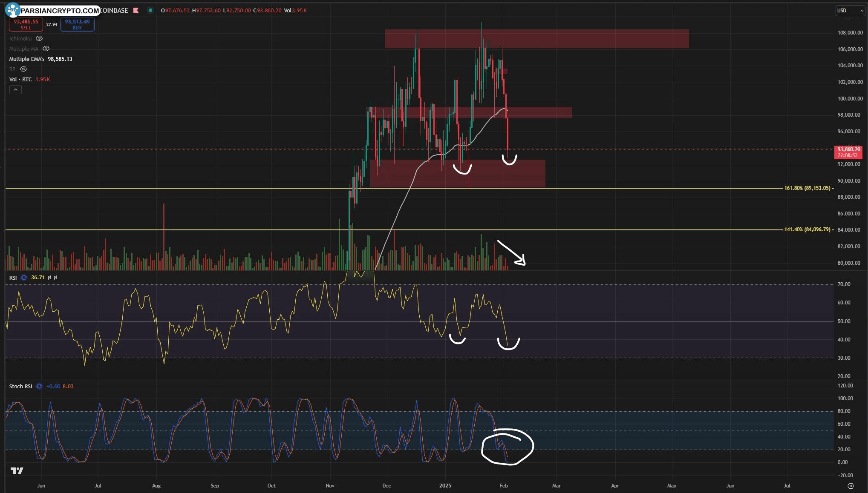868x493 pixels.
Task: Click the close price C93,860.20 in header
Action: pos(267,10)
